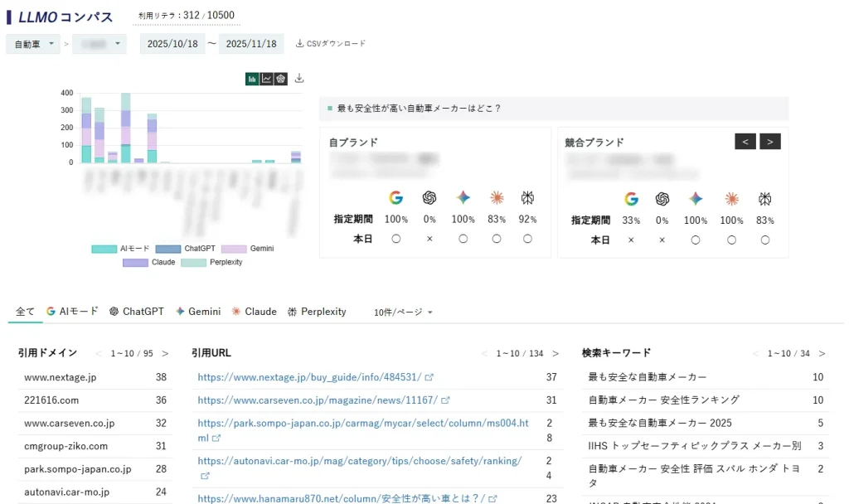Open the 自動車 category dropdown
Image resolution: width=849 pixels, height=504 pixels.
[x=33, y=44]
